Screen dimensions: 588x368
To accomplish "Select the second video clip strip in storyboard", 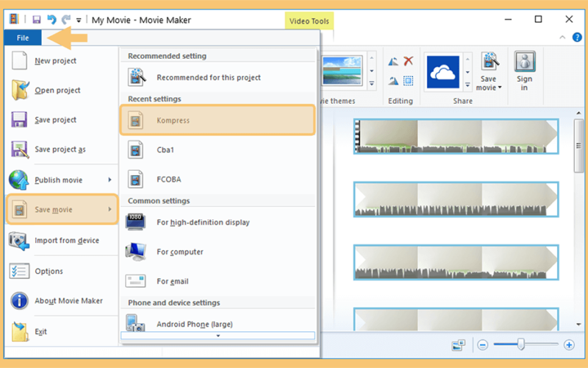I will 456,199.
